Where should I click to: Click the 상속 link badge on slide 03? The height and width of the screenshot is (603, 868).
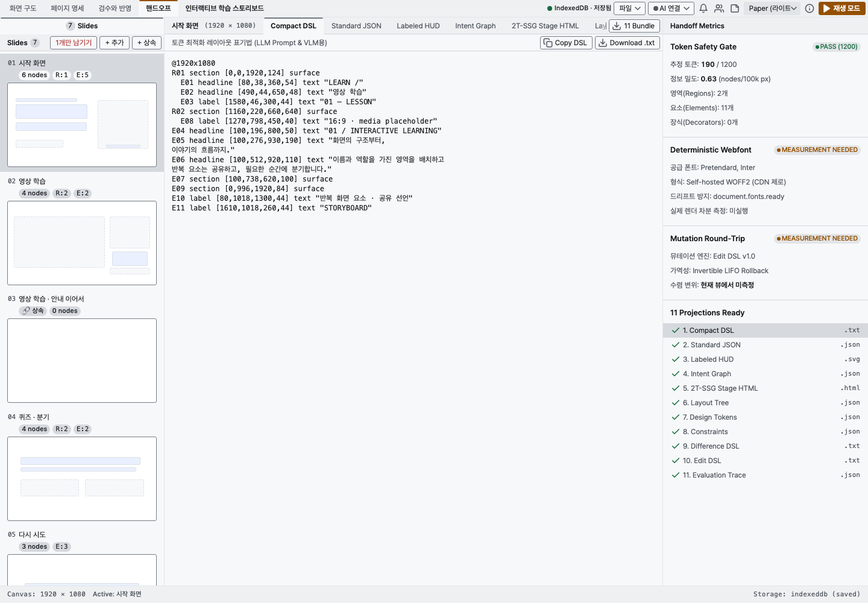pos(33,311)
